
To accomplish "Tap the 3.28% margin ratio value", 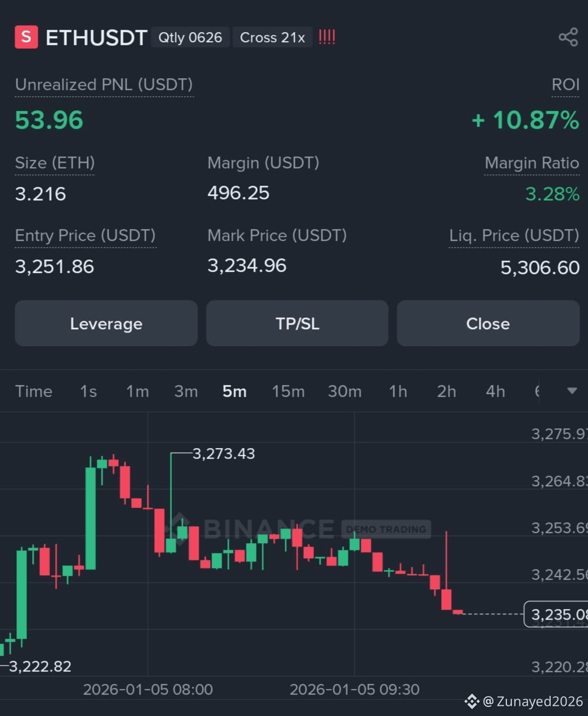I will (552, 194).
